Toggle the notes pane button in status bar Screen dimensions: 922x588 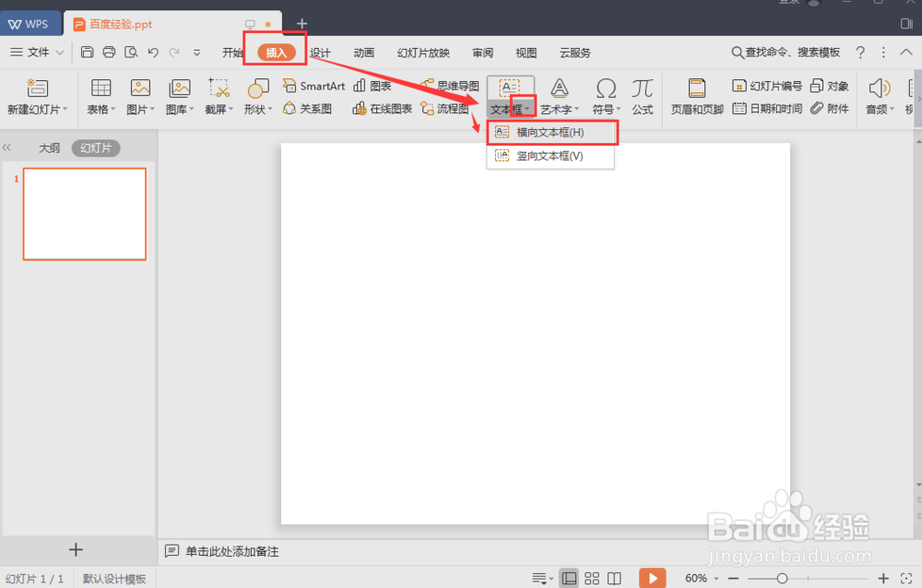542,579
